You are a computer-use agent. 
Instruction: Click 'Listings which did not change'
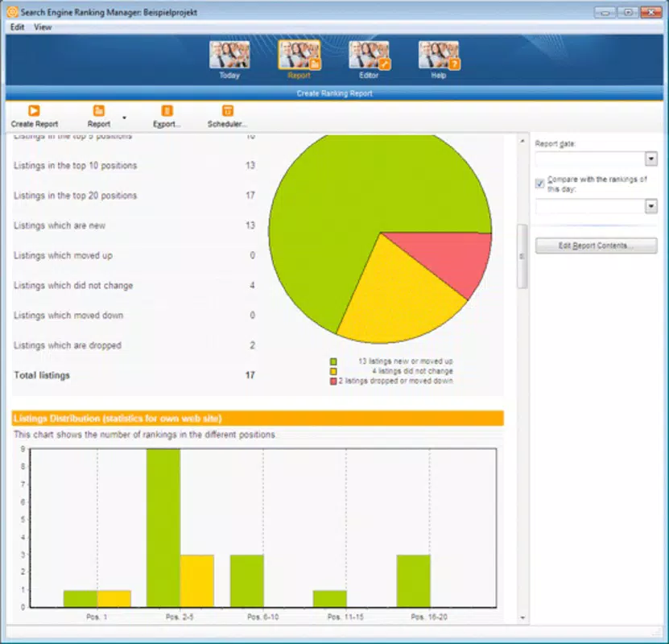[73, 285]
